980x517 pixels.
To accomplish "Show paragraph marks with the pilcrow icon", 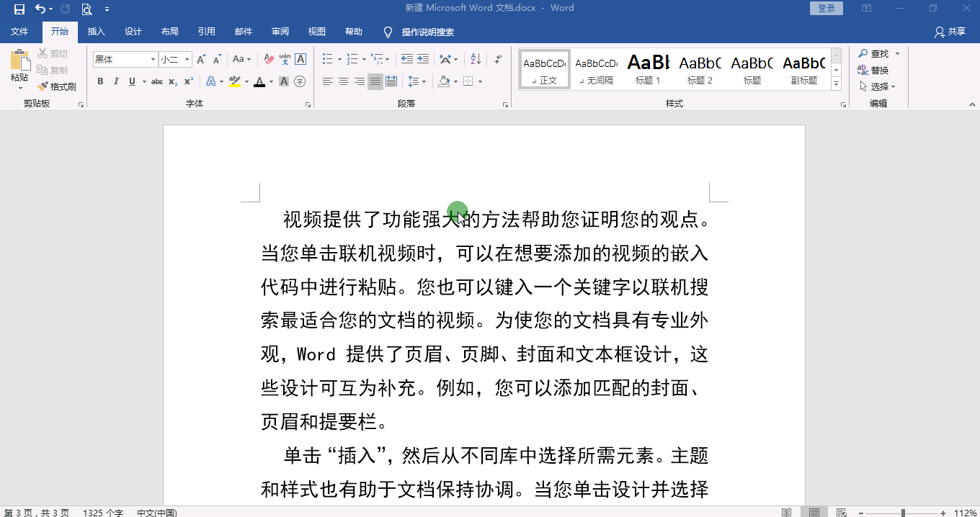I will (498, 59).
